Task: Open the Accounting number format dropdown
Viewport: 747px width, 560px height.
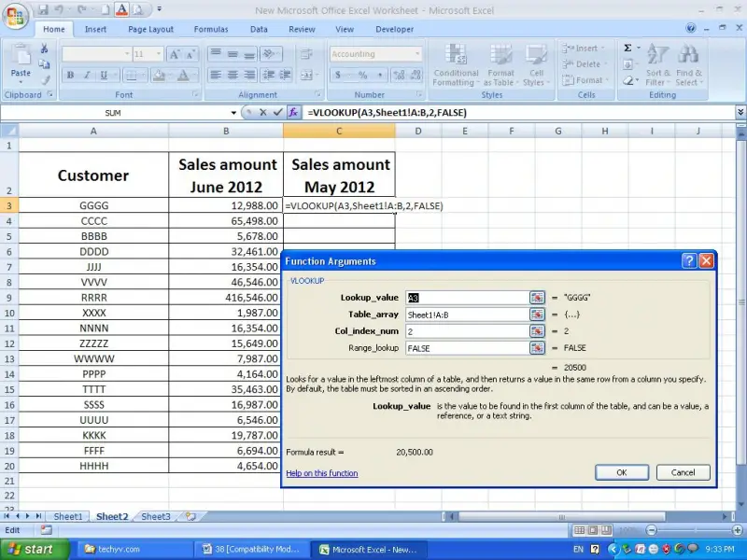Action: [417, 54]
